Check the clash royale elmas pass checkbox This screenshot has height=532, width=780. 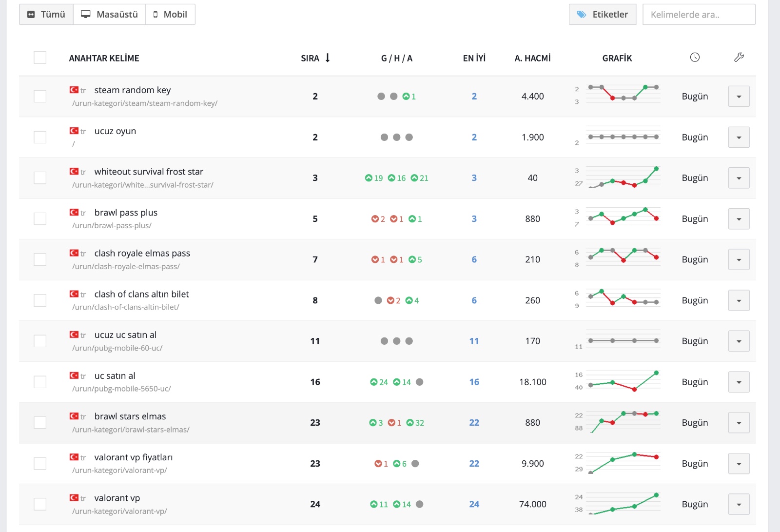[x=40, y=259]
